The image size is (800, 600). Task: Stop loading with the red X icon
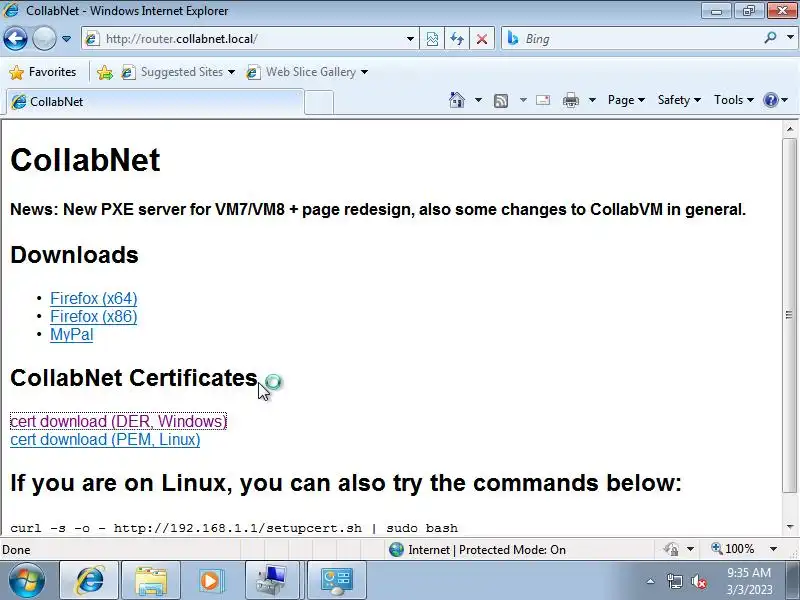(x=482, y=39)
